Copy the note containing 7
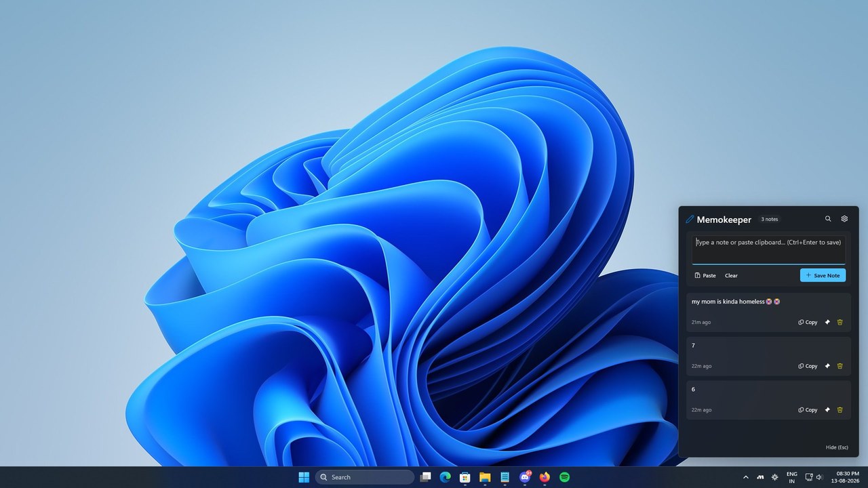 (808, 366)
